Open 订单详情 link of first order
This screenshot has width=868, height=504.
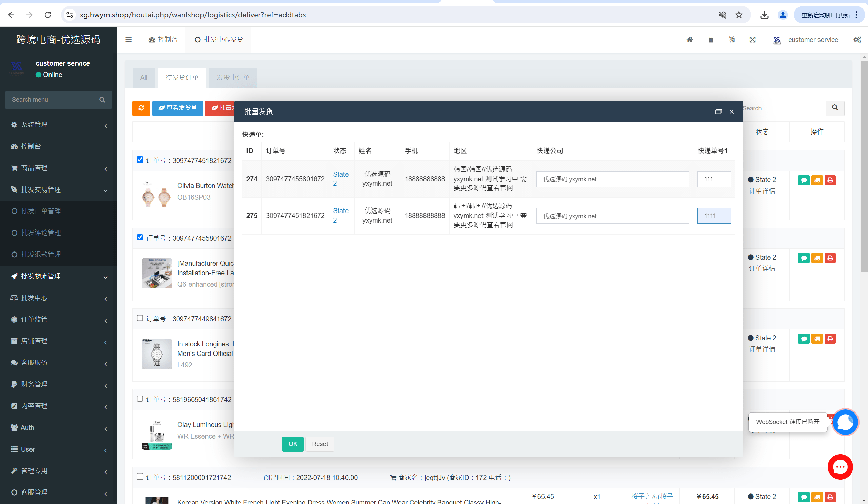click(x=762, y=191)
